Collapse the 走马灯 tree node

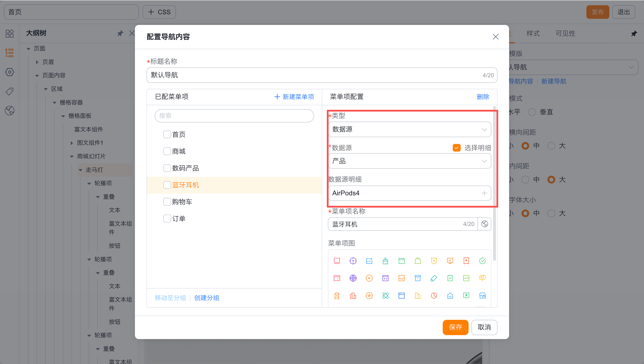click(x=81, y=170)
